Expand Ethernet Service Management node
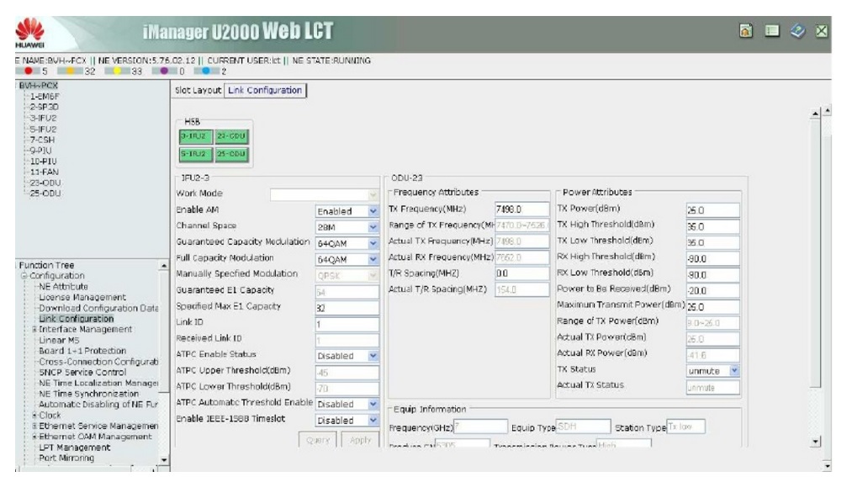This screenshot has height=477, width=868. coord(34,426)
